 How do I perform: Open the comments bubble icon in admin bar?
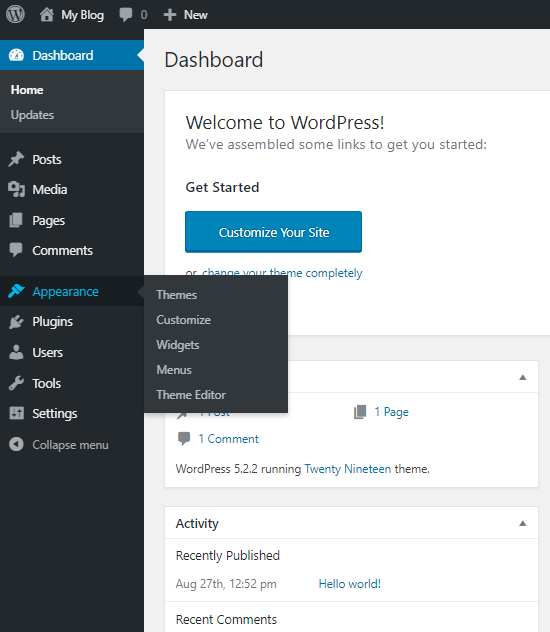tap(126, 15)
